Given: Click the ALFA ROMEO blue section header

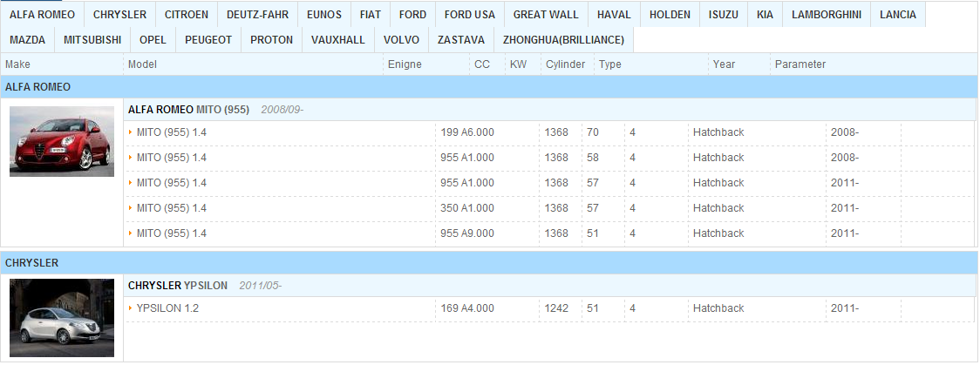Looking at the screenshot, I should pos(489,87).
